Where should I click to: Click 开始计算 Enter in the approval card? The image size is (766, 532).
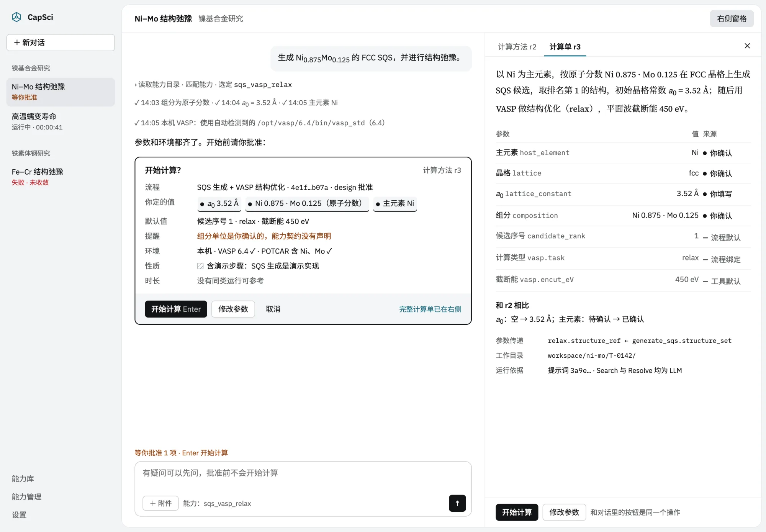(x=176, y=309)
